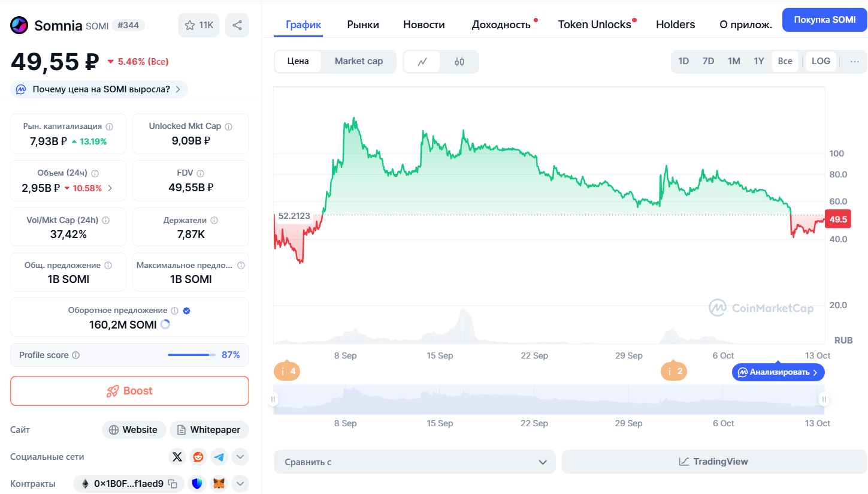Screen dimensions: 868x494
Task: Select the line chart icon
Action: (422, 61)
